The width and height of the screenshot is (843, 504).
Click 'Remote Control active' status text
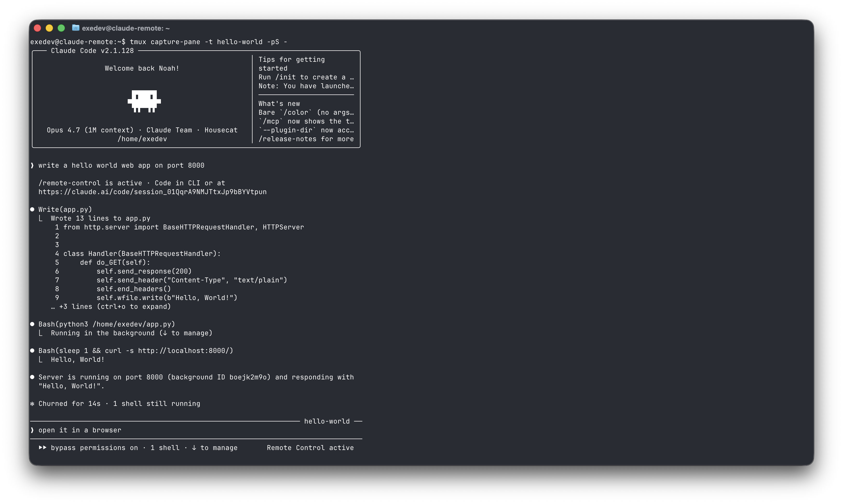pyautogui.click(x=310, y=448)
